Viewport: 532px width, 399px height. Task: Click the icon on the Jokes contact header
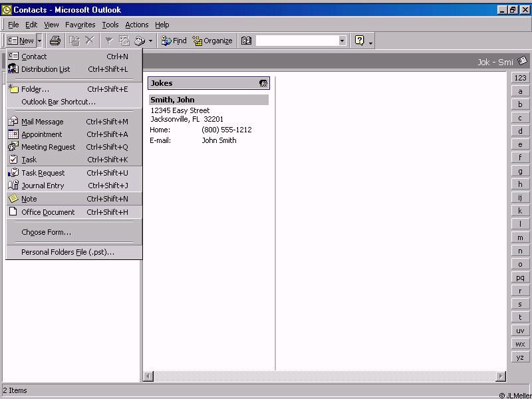[263, 83]
